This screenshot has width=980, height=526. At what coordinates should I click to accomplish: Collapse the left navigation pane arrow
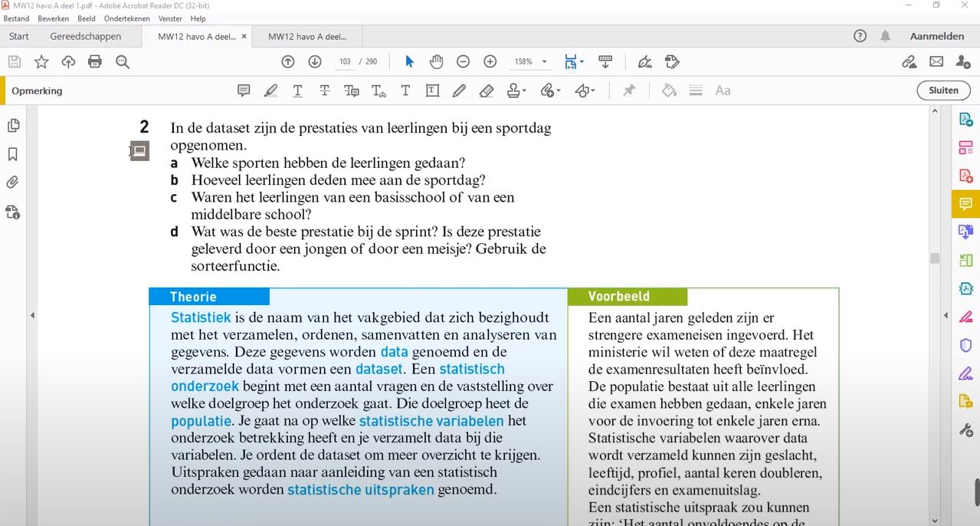pyautogui.click(x=32, y=315)
